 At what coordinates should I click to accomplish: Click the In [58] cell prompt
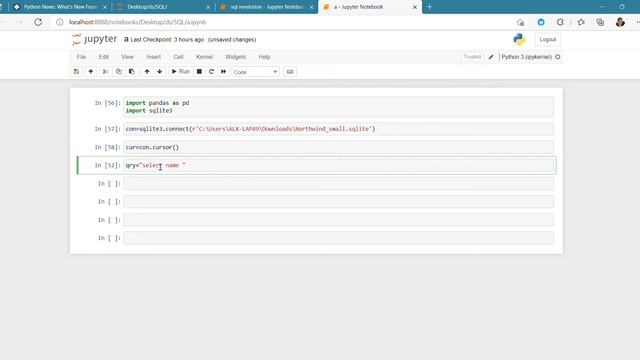point(108,147)
